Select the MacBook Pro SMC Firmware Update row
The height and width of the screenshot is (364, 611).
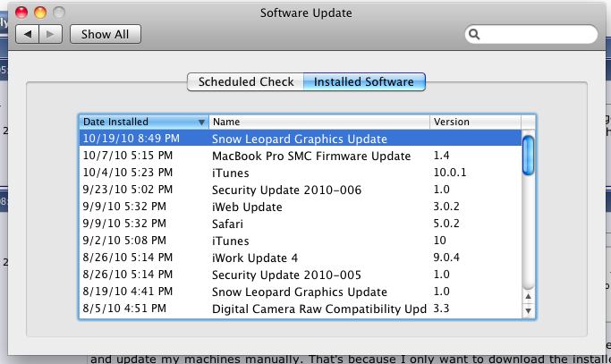[x=301, y=156]
